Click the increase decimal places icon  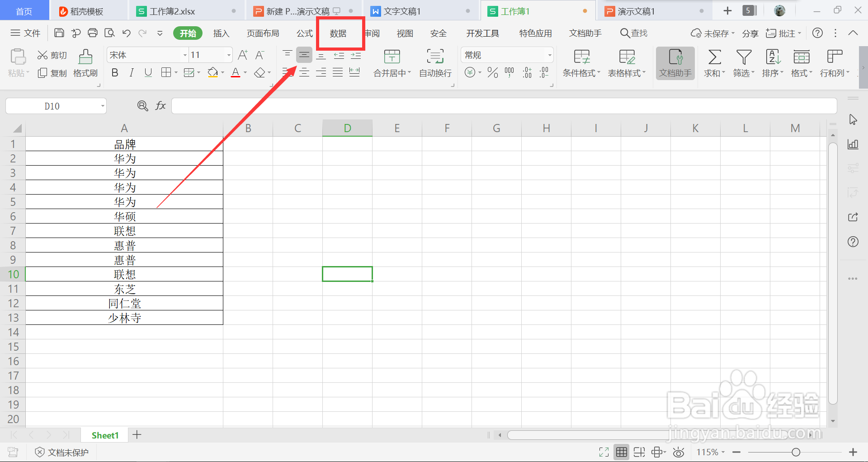[527, 72]
